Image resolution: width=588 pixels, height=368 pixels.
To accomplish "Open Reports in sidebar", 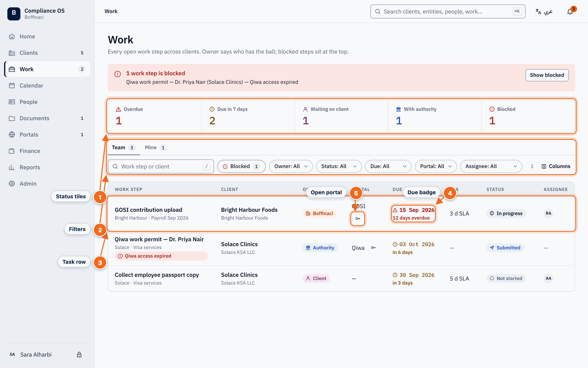I will [47, 167].
